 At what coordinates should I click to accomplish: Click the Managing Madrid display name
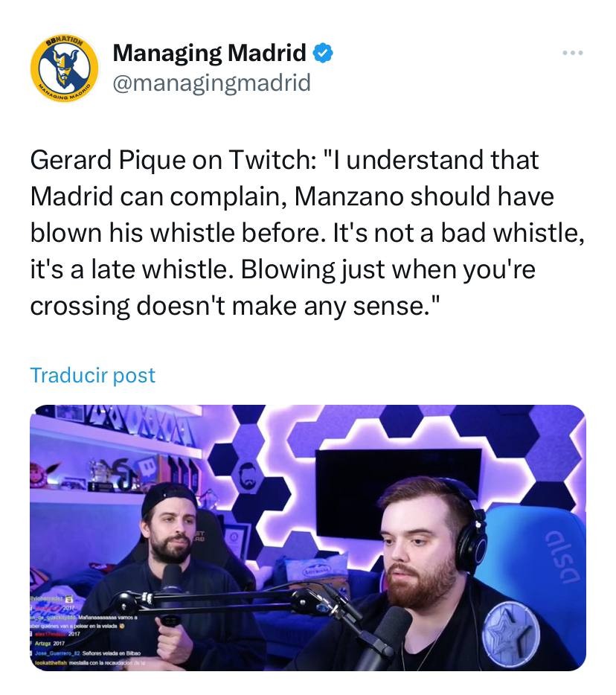click(x=209, y=53)
